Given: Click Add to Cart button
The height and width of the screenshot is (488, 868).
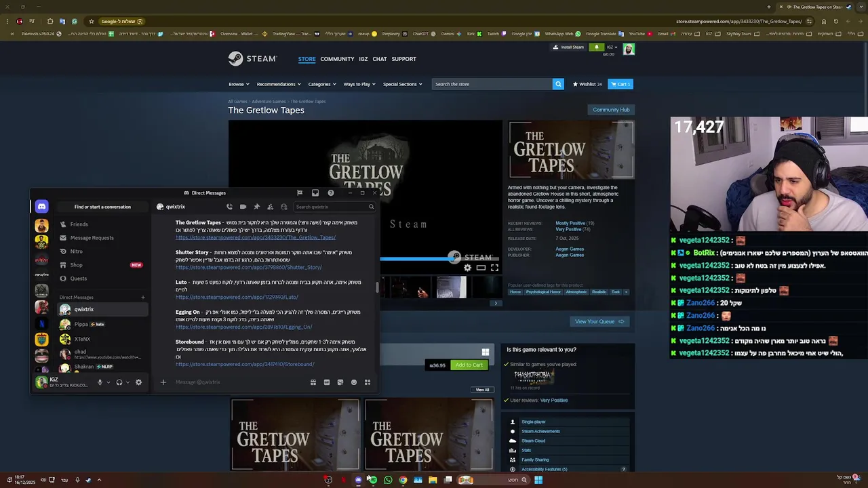Looking at the screenshot, I should (469, 365).
